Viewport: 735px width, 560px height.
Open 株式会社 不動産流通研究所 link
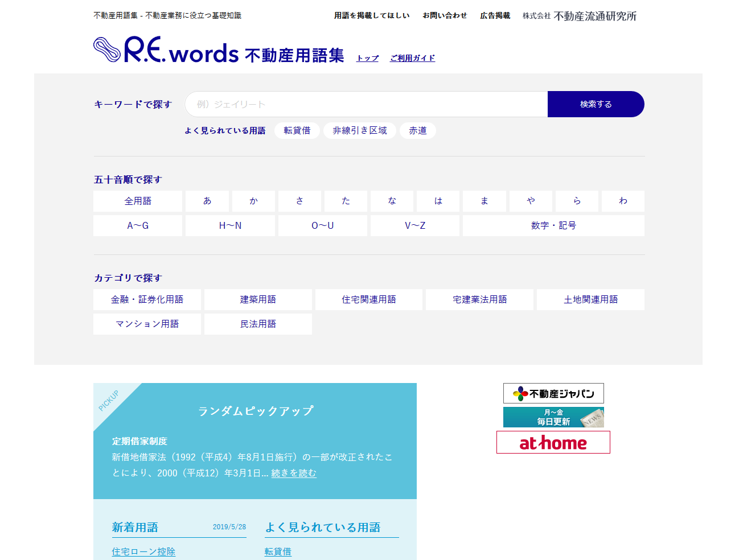pyautogui.click(x=580, y=16)
